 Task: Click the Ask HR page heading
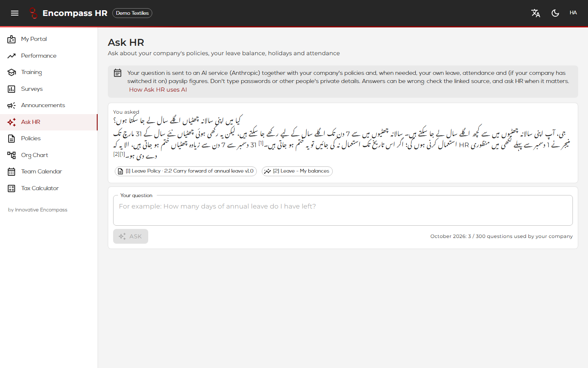pos(126,43)
